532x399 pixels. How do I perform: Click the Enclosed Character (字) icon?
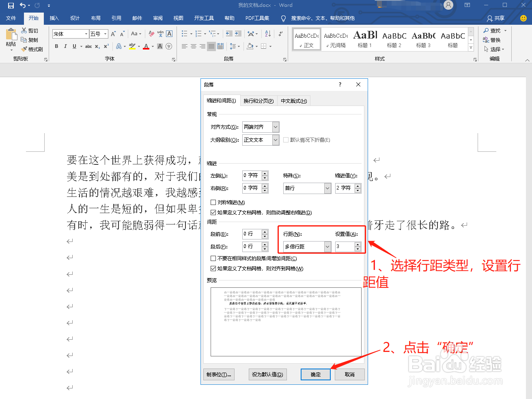point(169,46)
